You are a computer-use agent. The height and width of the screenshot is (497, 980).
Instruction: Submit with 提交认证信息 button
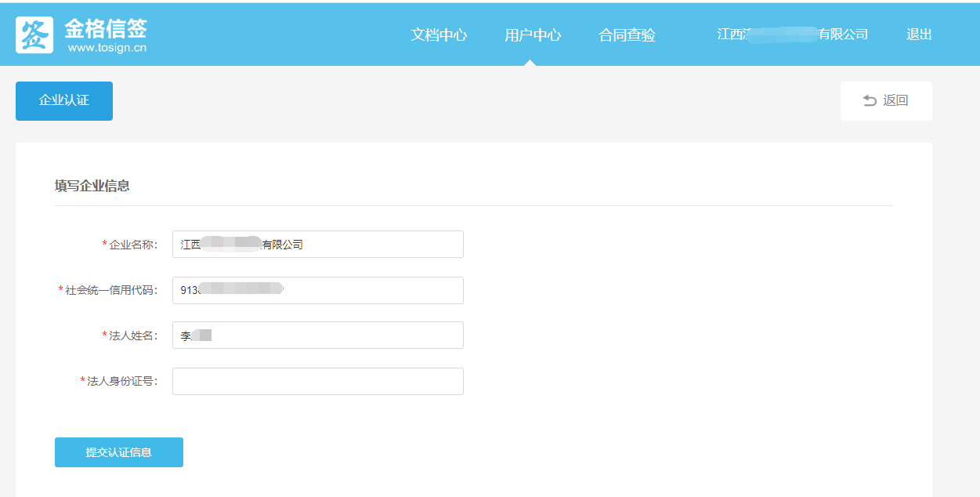(119, 452)
